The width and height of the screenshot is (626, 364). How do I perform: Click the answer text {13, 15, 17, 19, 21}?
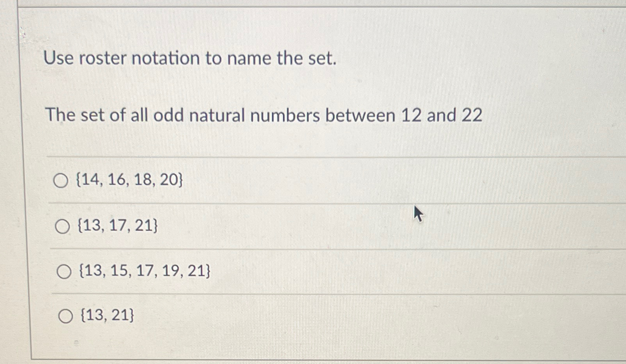(143, 270)
